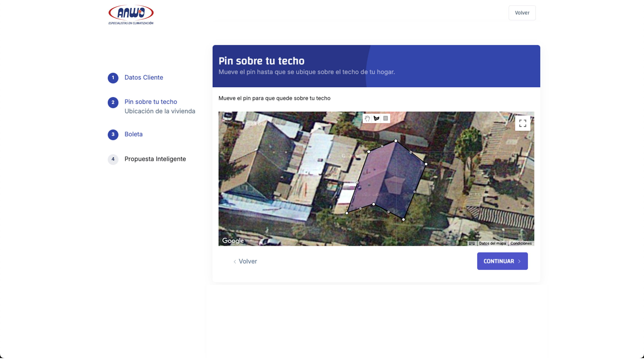The width and height of the screenshot is (644, 360).
Task: Open map Condiciones link
Action: point(521,243)
